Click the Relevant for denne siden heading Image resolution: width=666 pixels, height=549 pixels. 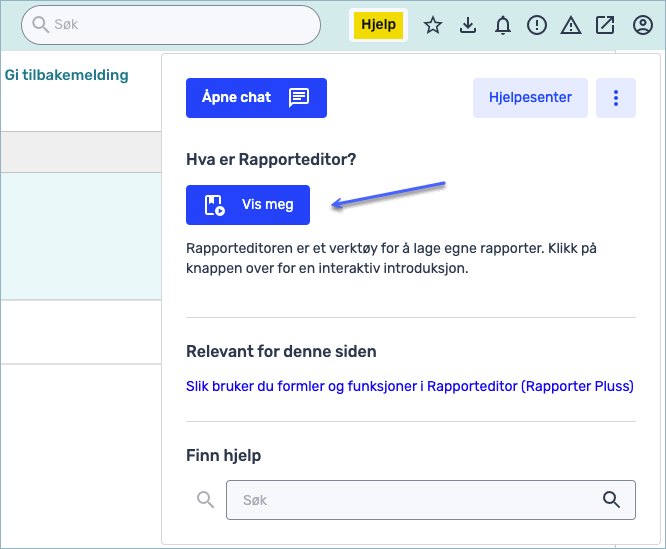[281, 352]
